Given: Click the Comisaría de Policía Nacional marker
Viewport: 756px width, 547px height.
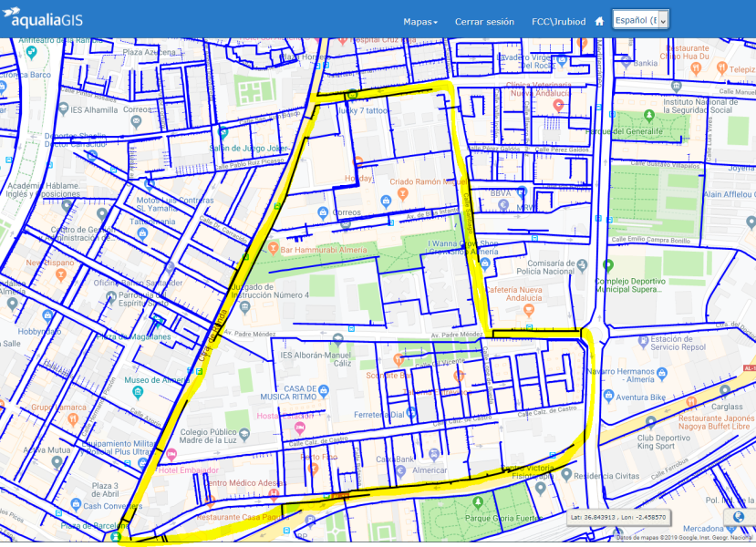Looking at the screenshot, I should (x=582, y=264).
